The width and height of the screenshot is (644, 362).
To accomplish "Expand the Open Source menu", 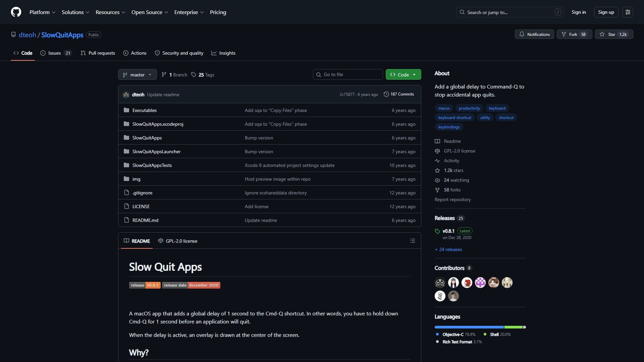I will [150, 12].
